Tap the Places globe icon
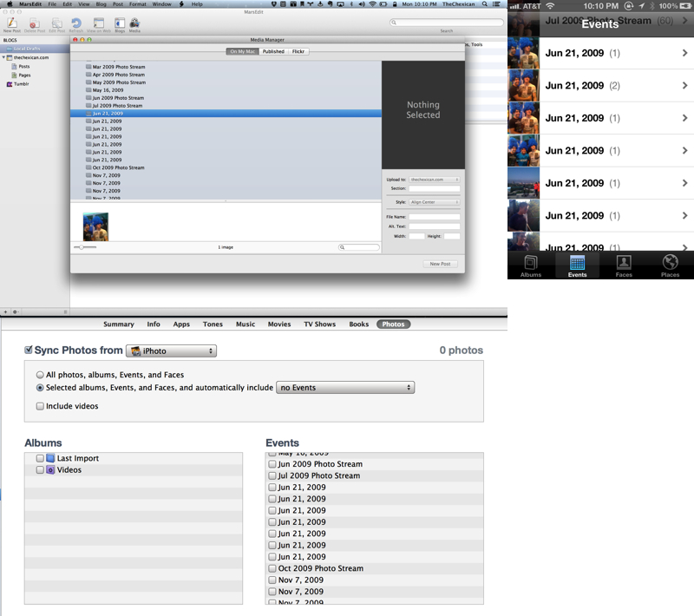 [x=670, y=264]
